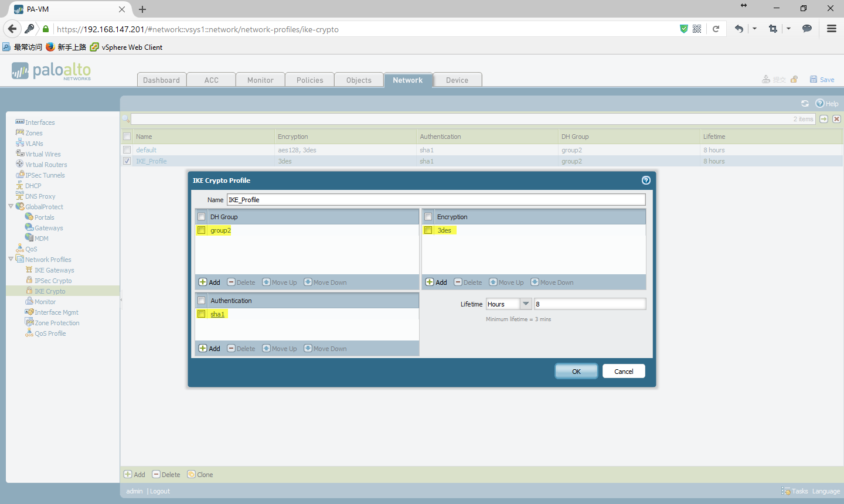Open Interfaces in the sidebar
The image size is (844, 504).
point(40,122)
